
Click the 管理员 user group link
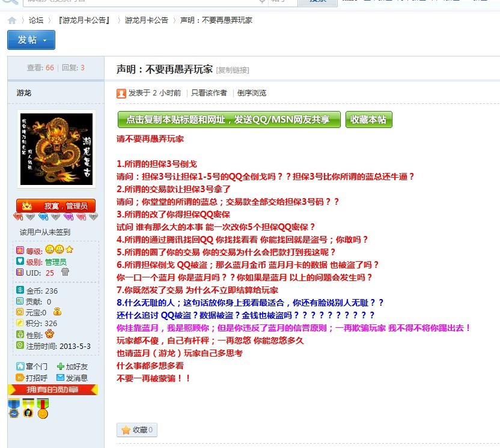pyautogui.click(x=55, y=262)
